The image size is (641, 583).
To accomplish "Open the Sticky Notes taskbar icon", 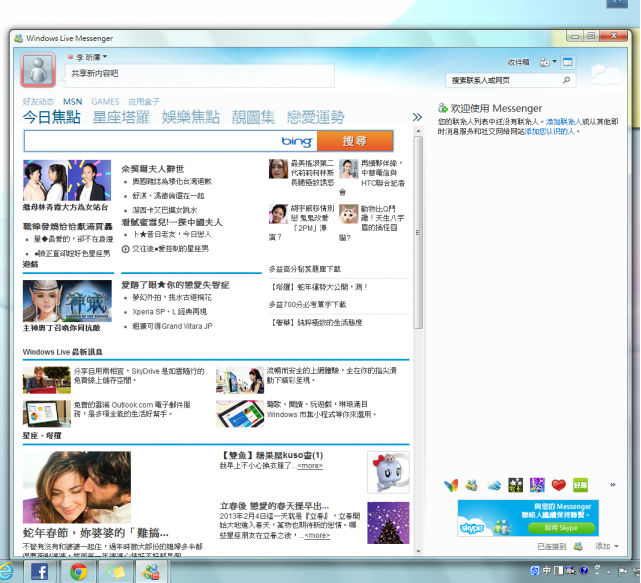I will pyautogui.click(x=114, y=571).
